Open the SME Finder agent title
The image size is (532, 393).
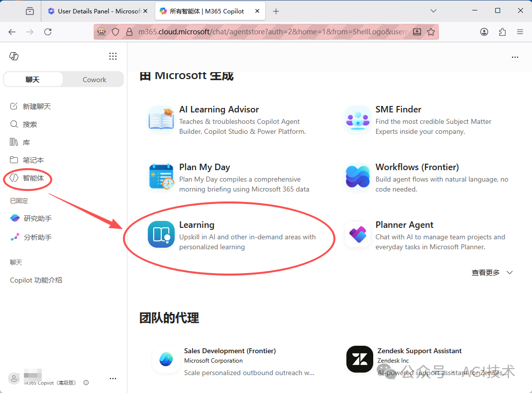(398, 109)
